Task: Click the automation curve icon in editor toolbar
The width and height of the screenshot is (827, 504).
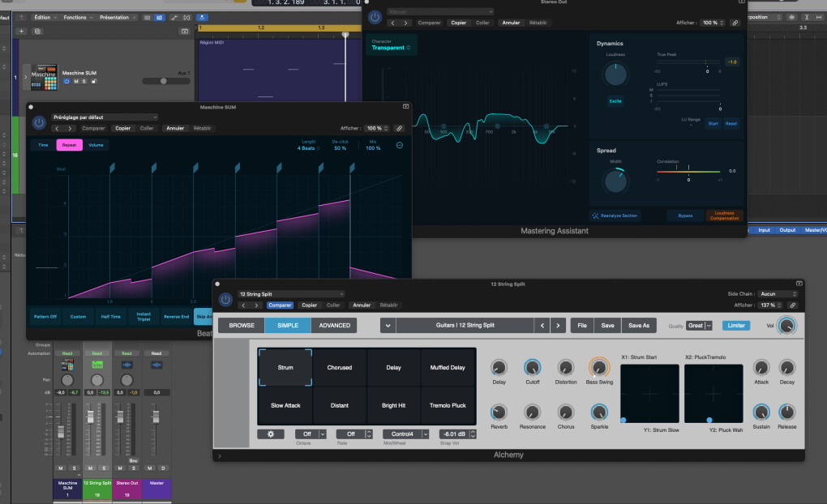Action: point(174,17)
